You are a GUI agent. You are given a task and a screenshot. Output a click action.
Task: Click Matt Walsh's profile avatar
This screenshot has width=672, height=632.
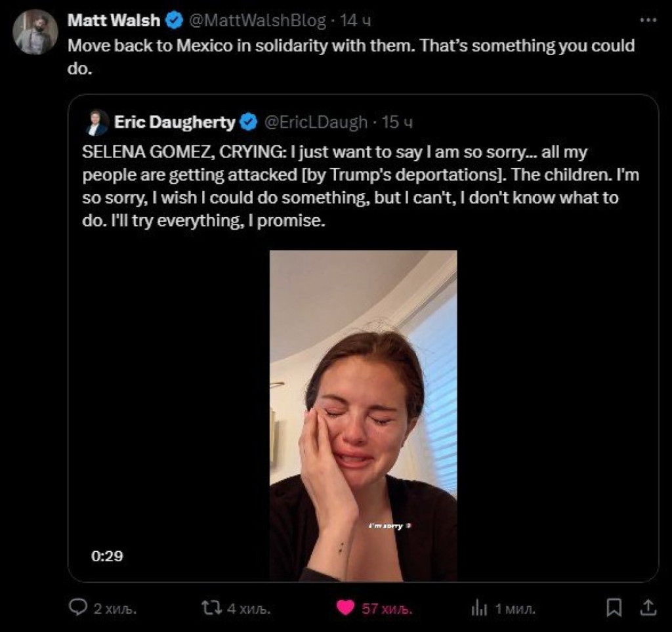coord(36,32)
